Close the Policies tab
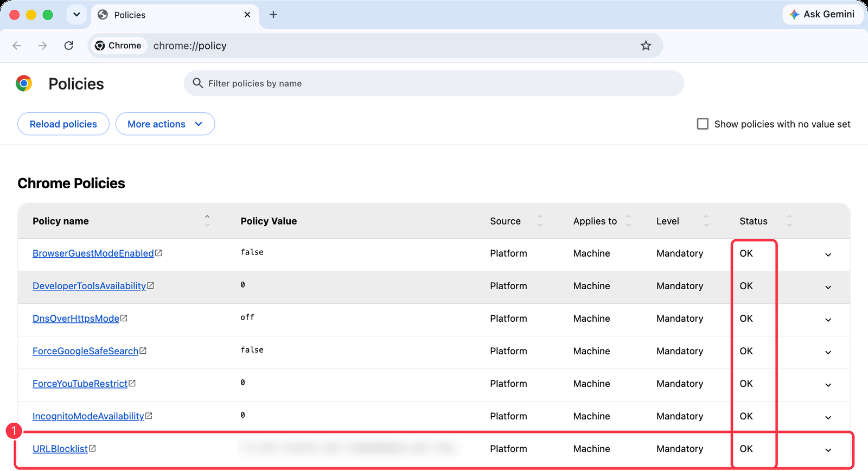Image resolution: width=868 pixels, height=471 pixels. click(x=247, y=15)
